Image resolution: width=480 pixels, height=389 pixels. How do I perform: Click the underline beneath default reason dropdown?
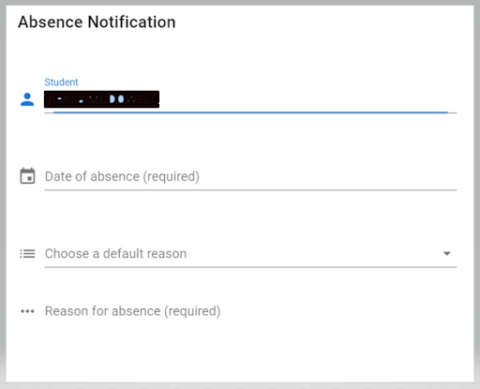(x=251, y=267)
